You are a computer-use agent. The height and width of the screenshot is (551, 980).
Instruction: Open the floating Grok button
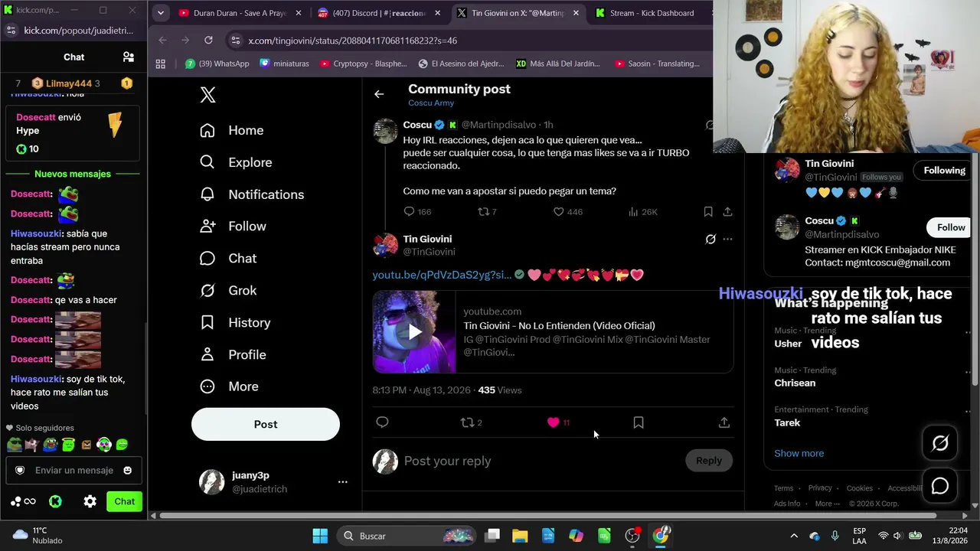940,443
